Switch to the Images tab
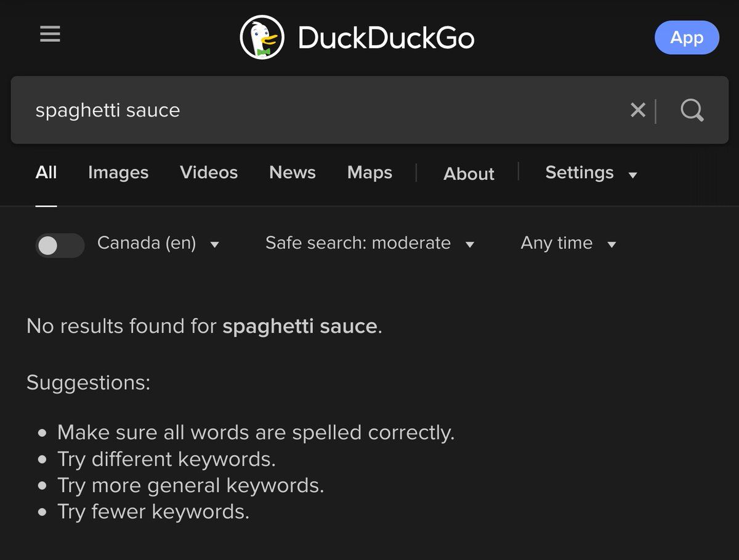 point(118,172)
